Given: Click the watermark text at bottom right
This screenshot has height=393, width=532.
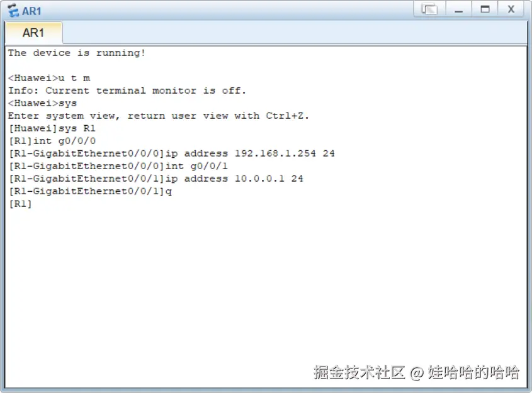Looking at the screenshot, I should point(416,372).
